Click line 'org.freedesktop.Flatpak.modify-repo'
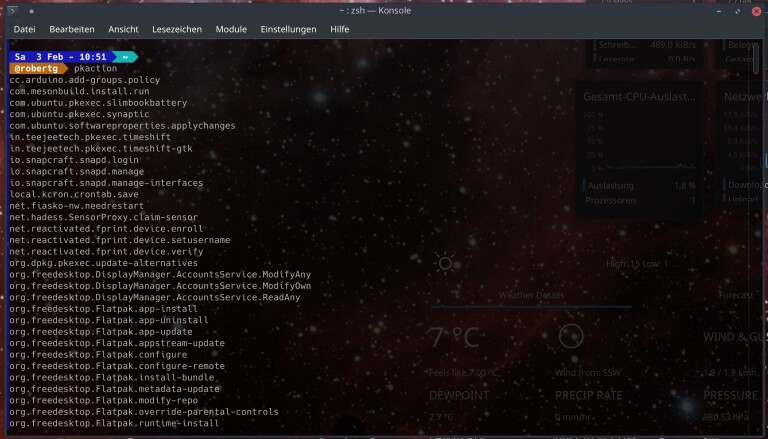 coord(104,400)
